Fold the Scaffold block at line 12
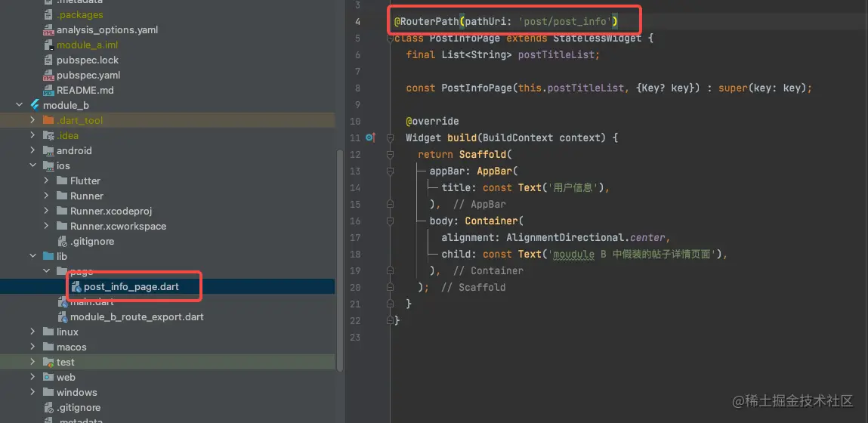The width and height of the screenshot is (868, 423). (x=391, y=155)
